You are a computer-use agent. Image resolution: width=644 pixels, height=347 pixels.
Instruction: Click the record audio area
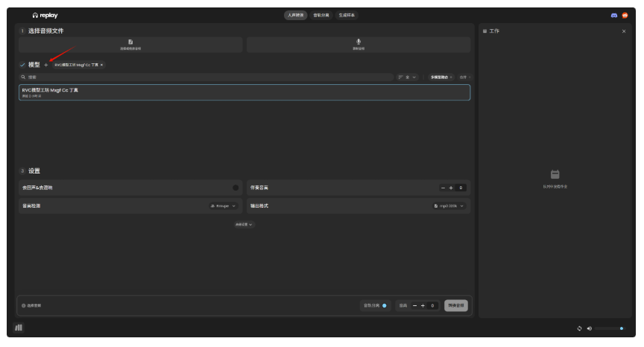pyautogui.click(x=359, y=45)
